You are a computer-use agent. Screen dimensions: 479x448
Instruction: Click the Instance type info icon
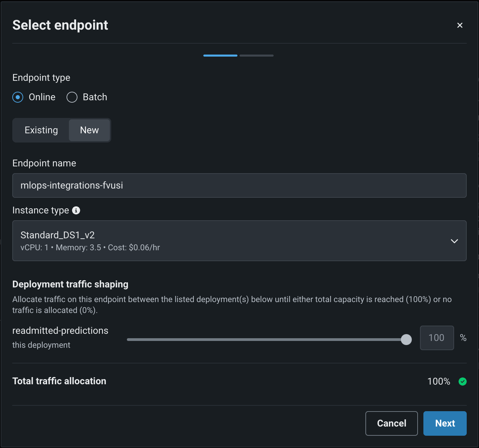pyautogui.click(x=76, y=210)
